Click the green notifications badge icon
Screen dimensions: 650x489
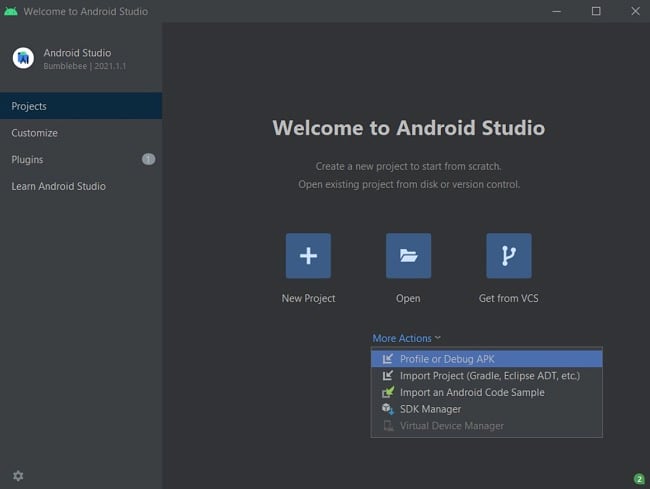point(639,479)
